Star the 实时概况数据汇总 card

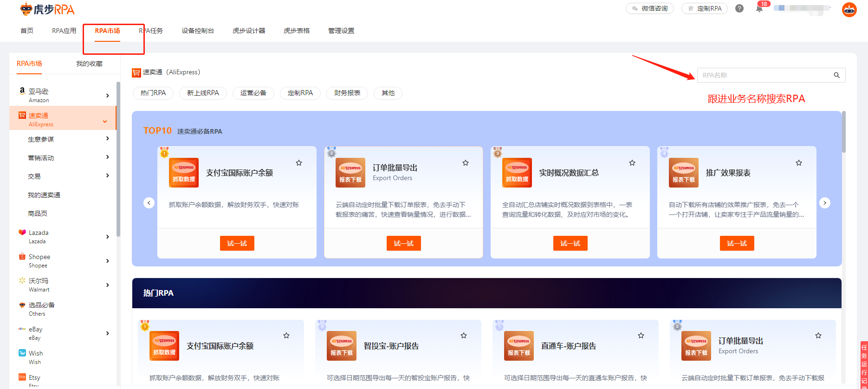[632, 163]
